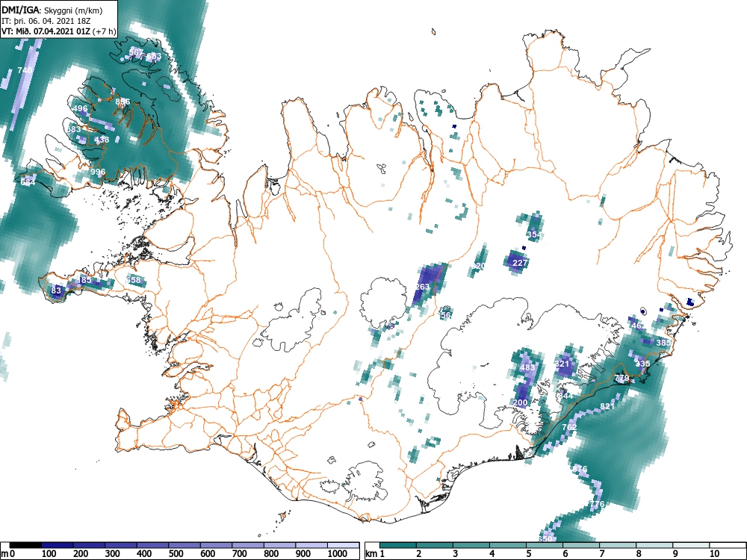Click the '10' label on the kilometre scale
747x560 pixels.
(x=713, y=554)
